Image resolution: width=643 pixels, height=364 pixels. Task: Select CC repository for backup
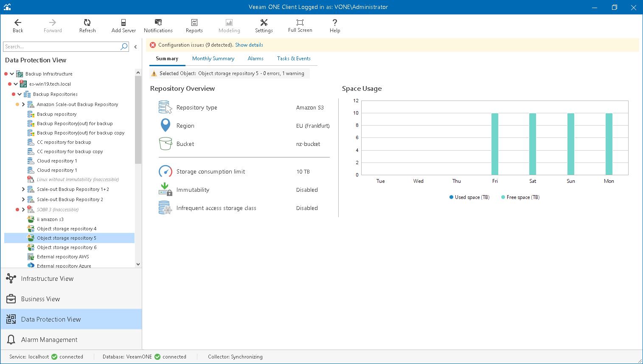pyautogui.click(x=64, y=142)
